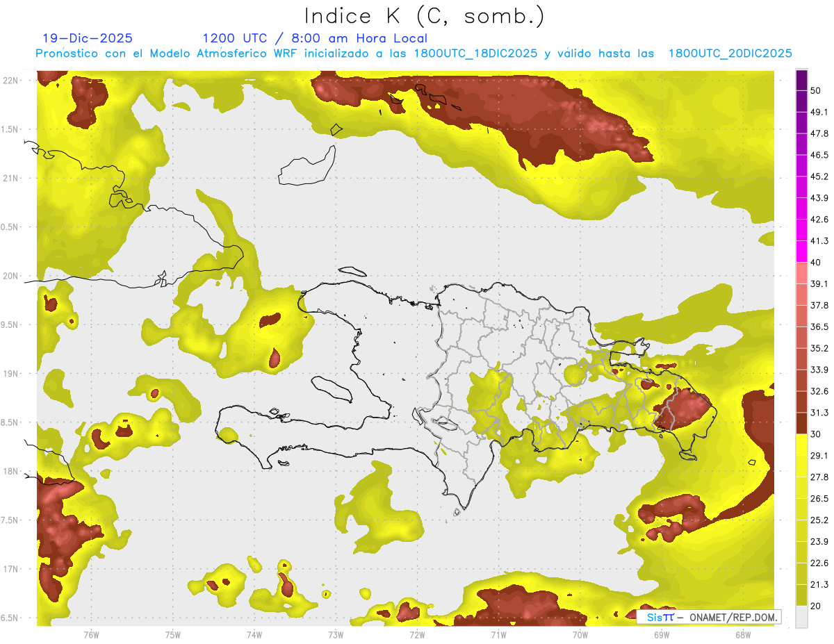
Task: Click the legend value 50
Action: tap(816, 90)
